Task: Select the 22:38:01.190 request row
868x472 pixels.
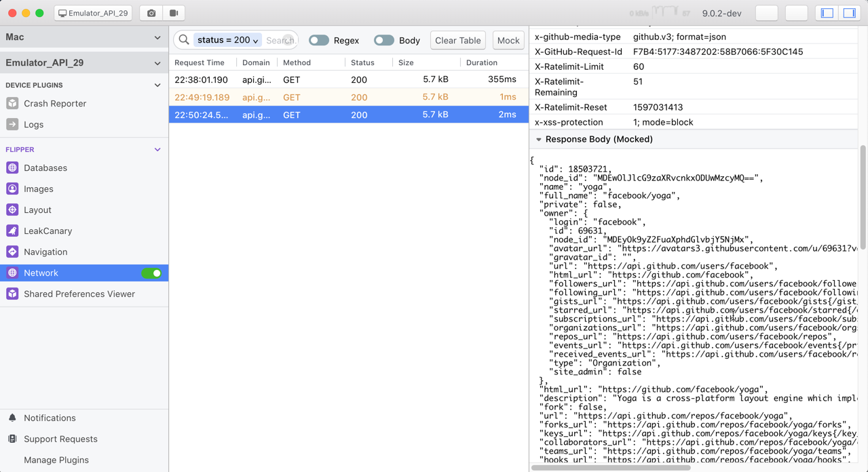Action: [x=349, y=79]
